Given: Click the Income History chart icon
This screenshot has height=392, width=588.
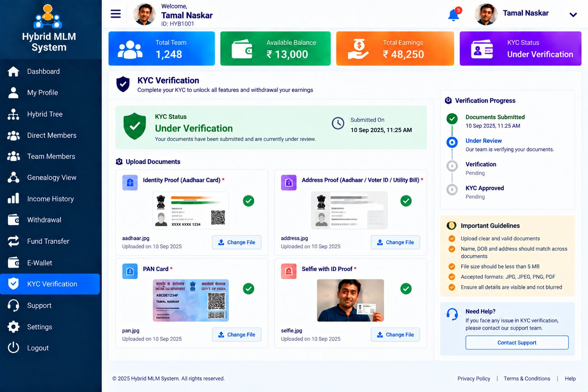Looking at the screenshot, I should [x=13, y=198].
